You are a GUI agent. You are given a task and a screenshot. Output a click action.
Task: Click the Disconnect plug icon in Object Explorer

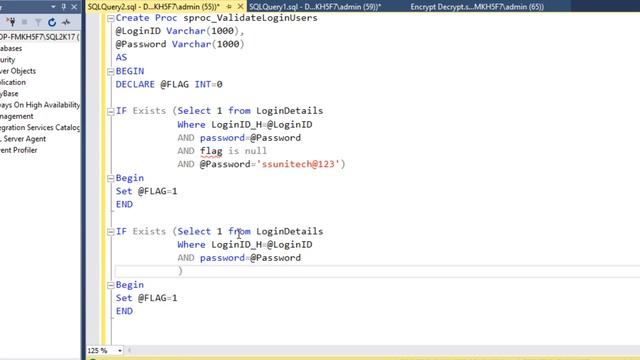tap(11, 22)
